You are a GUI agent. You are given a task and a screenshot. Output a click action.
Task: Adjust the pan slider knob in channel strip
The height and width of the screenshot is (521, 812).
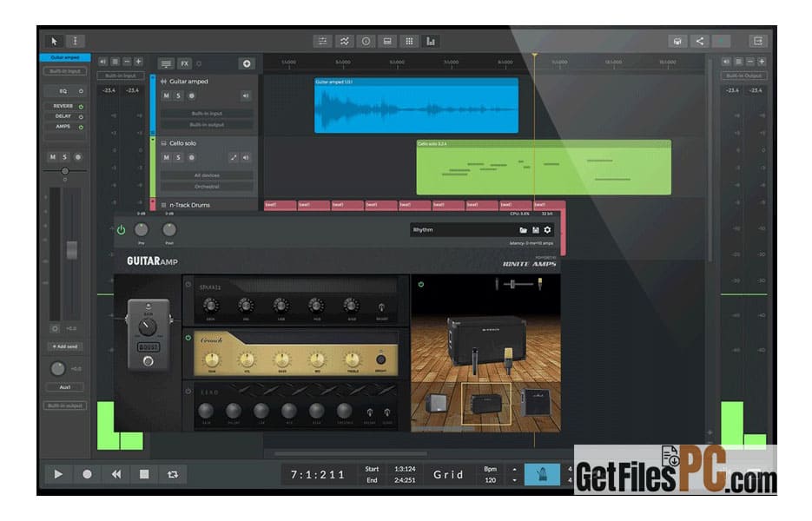[x=65, y=171]
